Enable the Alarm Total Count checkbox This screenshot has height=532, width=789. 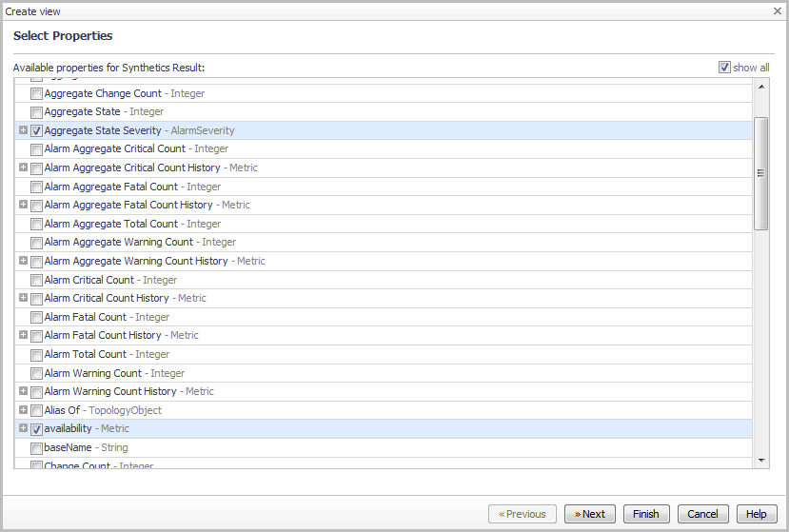(x=36, y=354)
